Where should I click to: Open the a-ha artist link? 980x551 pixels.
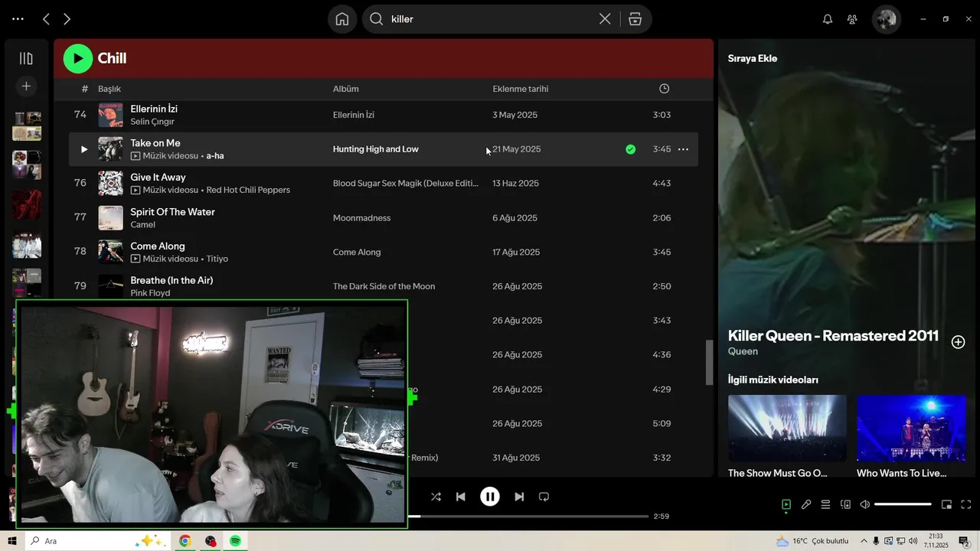click(215, 156)
